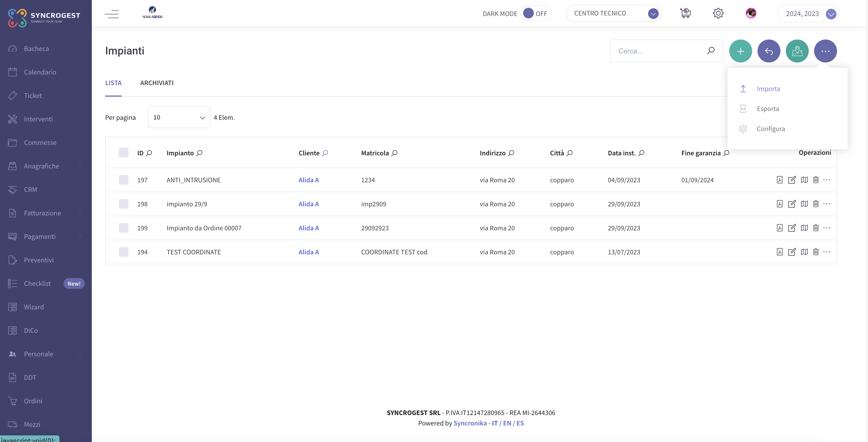This screenshot has width=868, height=442.
Task: Open map icon for row 194
Action: (804, 252)
